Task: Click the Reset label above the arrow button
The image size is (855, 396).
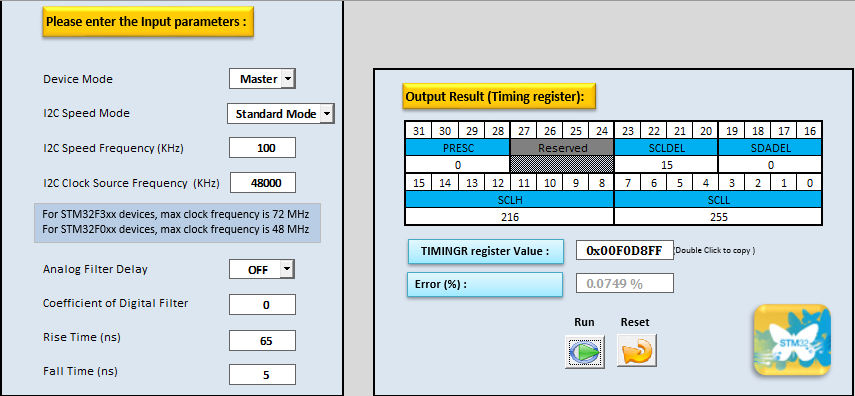Action: pyautogui.click(x=635, y=322)
